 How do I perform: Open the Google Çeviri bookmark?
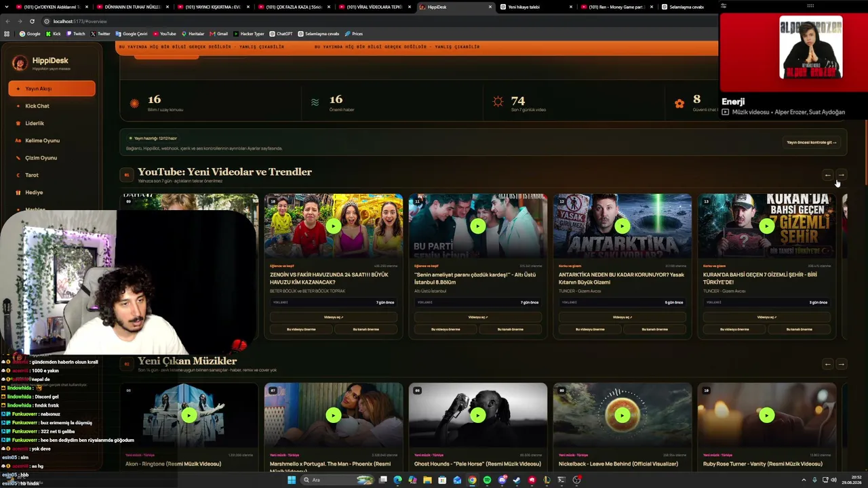tap(132, 34)
